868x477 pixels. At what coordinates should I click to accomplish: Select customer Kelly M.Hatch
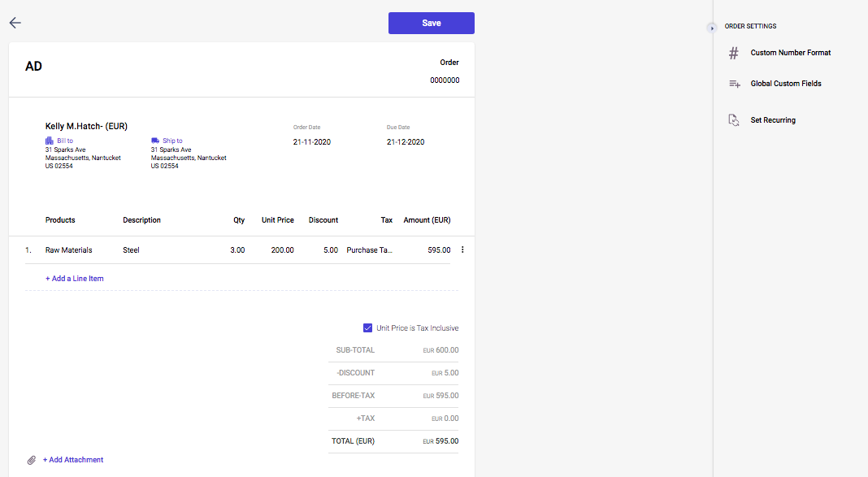click(86, 127)
